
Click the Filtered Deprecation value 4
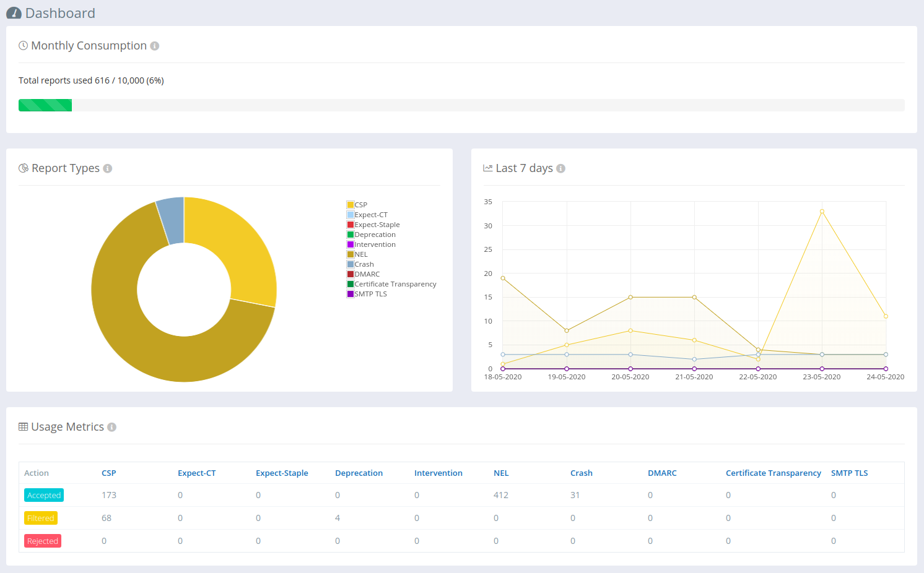point(338,518)
